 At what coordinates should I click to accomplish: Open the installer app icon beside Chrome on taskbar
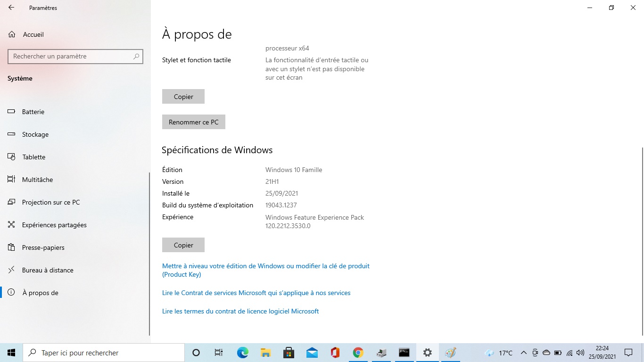(x=381, y=353)
